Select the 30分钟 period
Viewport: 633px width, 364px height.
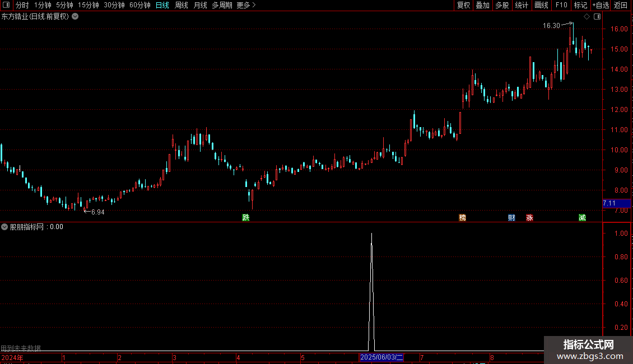[x=114, y=5]
